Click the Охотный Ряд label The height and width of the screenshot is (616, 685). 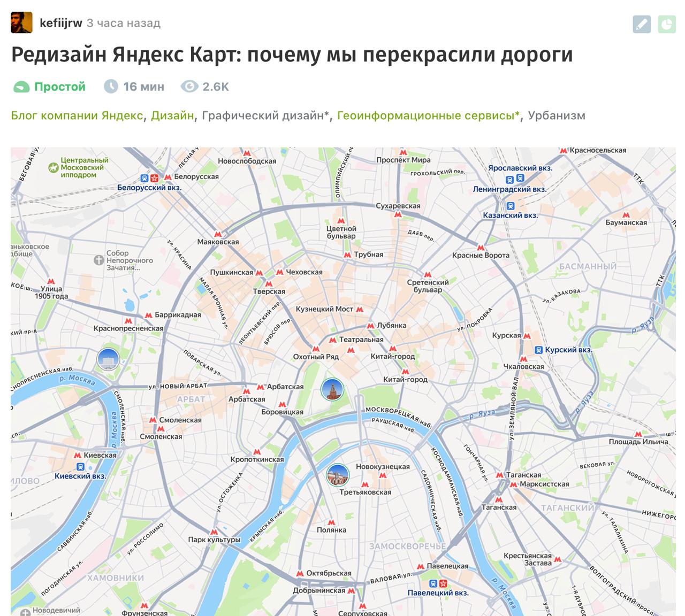tap(316, 357)
